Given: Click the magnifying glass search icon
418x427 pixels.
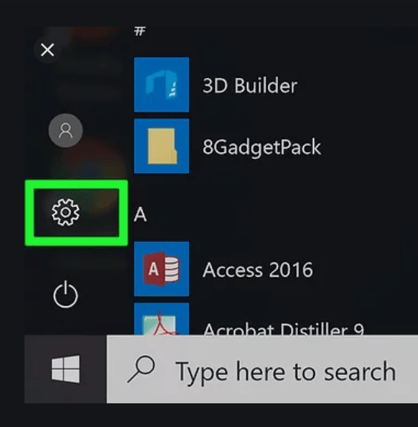Looking at the screenshot, I should coord(141,369).
